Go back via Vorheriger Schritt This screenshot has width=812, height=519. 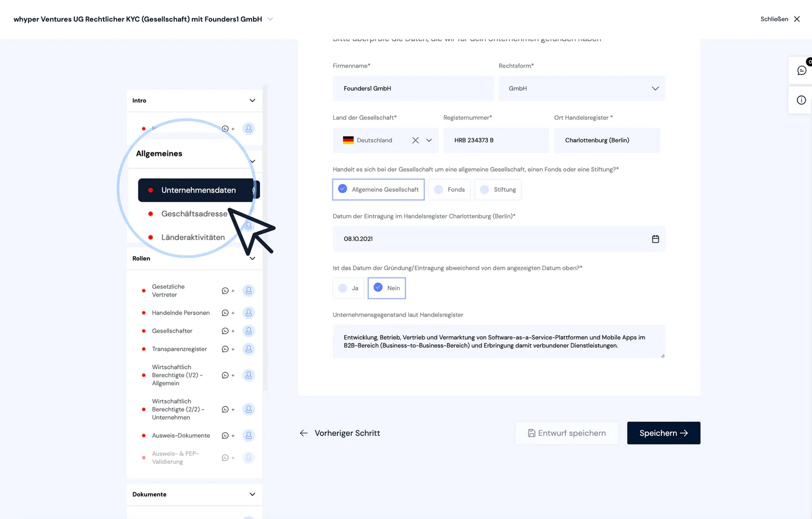tap(340, 433)
